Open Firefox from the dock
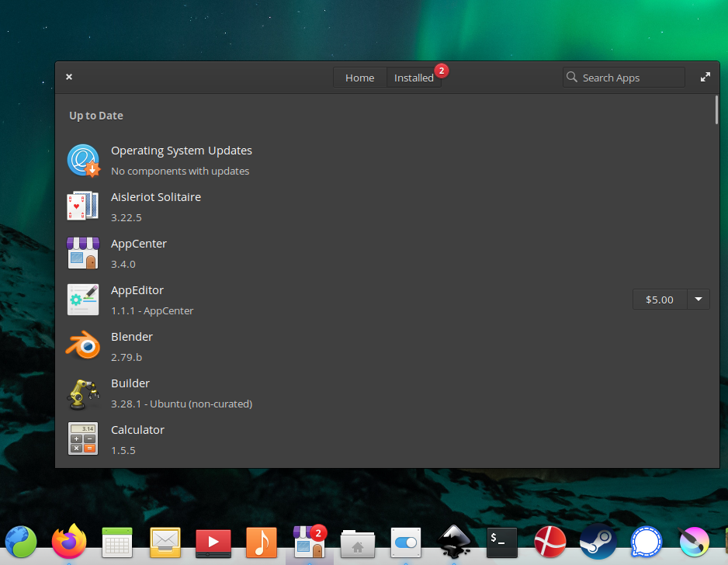 (69, 541)
